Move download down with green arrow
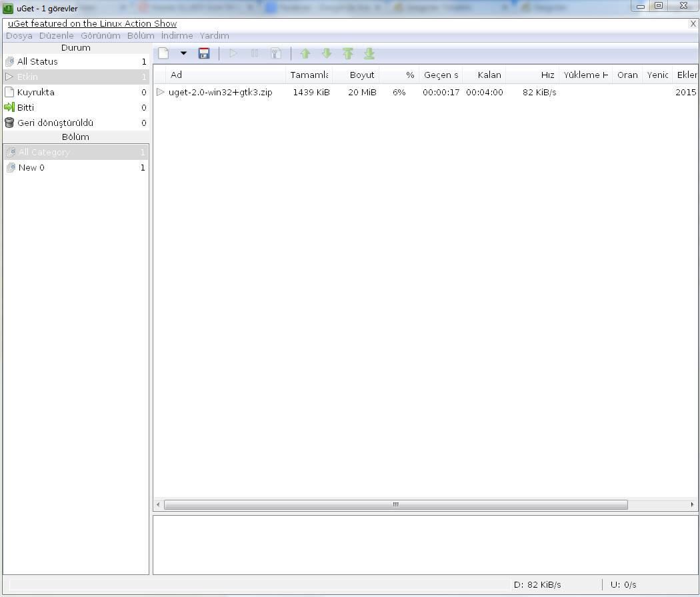 click(x=327, y=53)
